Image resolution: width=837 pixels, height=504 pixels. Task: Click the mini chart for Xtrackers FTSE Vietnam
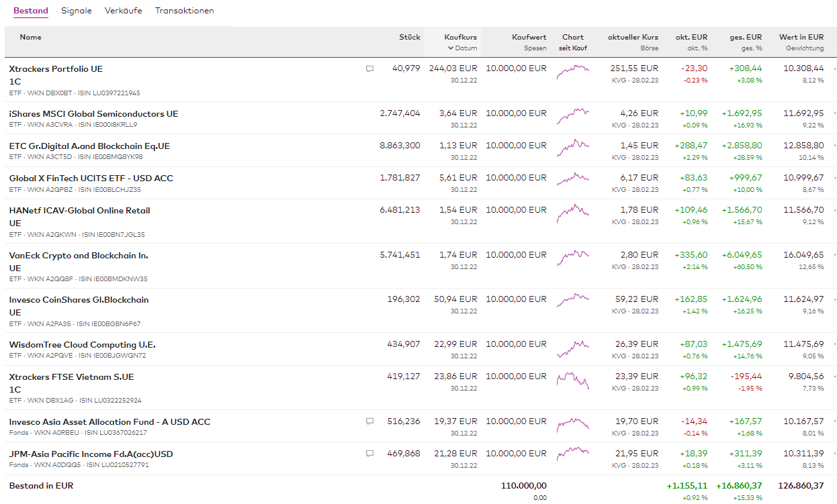pos(572,380)
